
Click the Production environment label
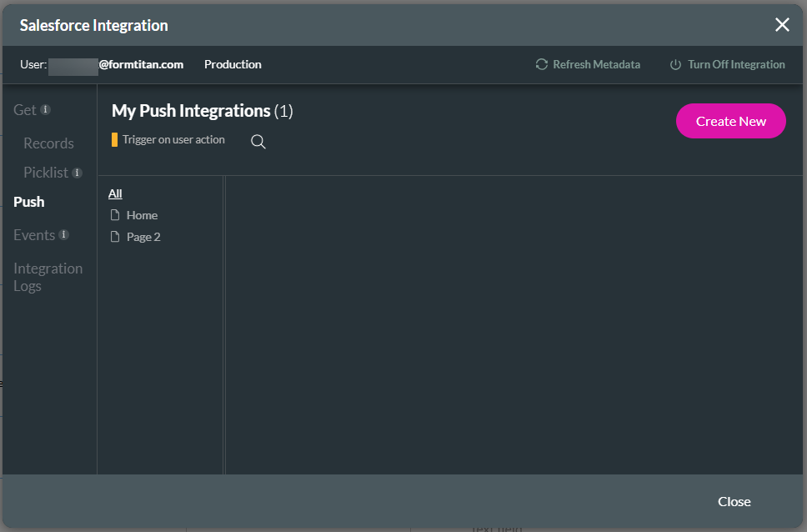pos(233,64)
